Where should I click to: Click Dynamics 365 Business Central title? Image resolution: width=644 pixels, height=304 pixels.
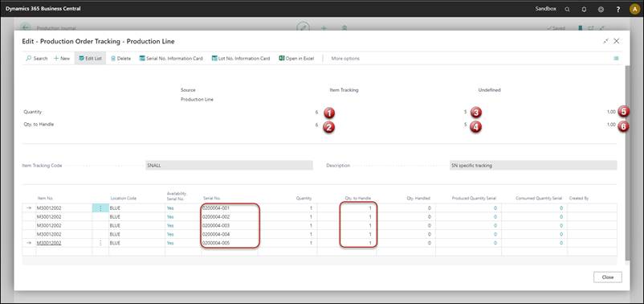[43, 9]
